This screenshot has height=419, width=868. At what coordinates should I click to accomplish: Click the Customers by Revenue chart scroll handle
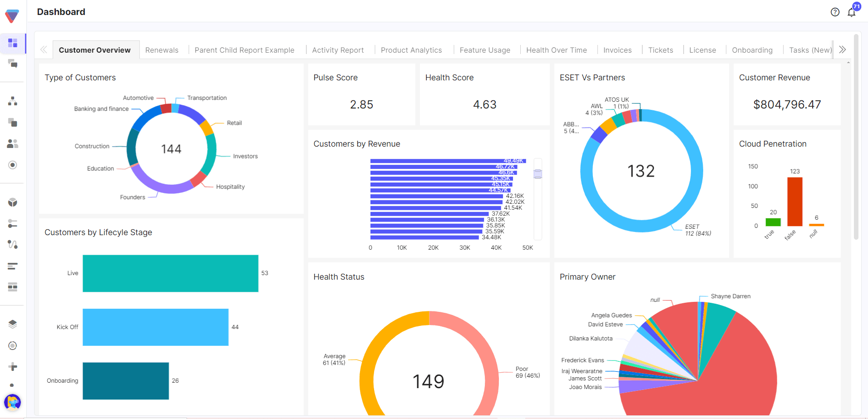pos(538,174)
